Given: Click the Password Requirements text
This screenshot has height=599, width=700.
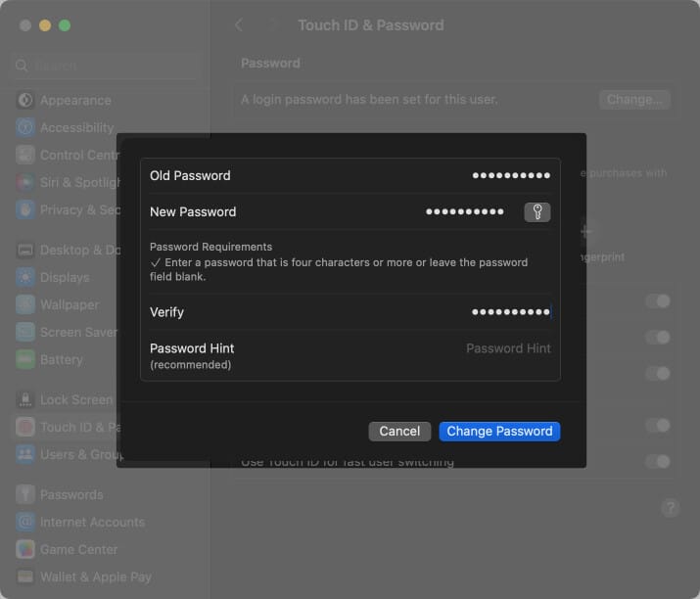Looking at the screenshot, I should coord(210,247).
